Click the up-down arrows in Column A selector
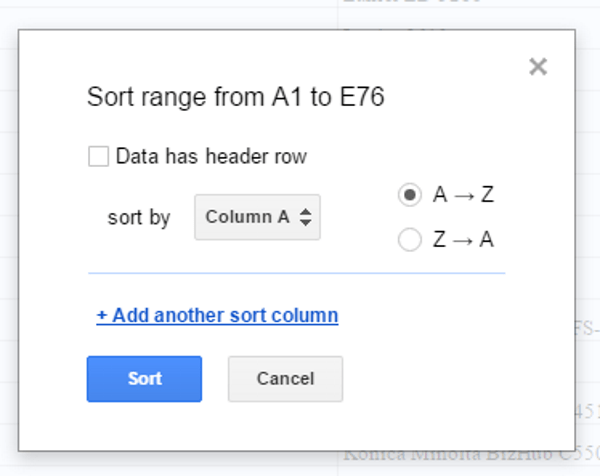 coord(306,217)
